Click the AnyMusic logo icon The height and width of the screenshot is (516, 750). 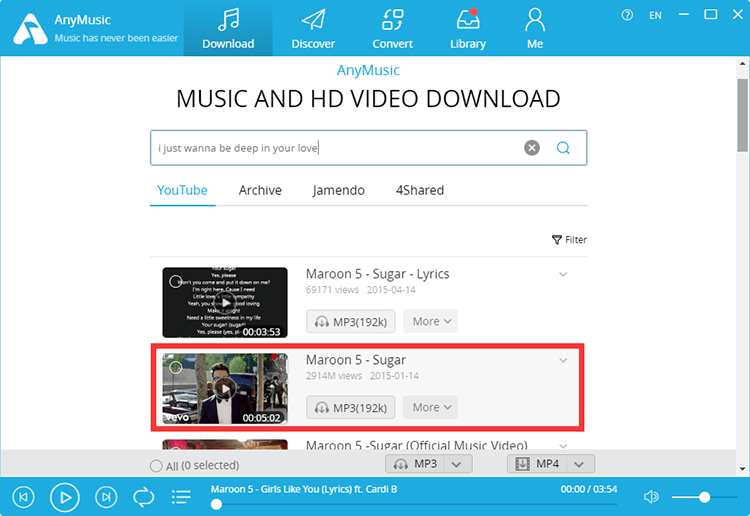[x=30, y=29]
